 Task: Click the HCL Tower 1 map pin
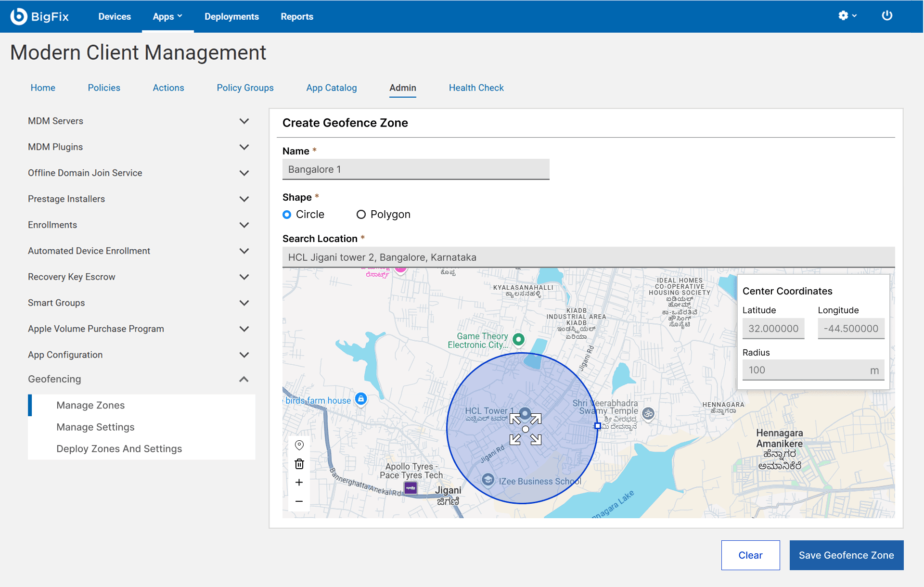pyautogui.click(x=525, y=413)
